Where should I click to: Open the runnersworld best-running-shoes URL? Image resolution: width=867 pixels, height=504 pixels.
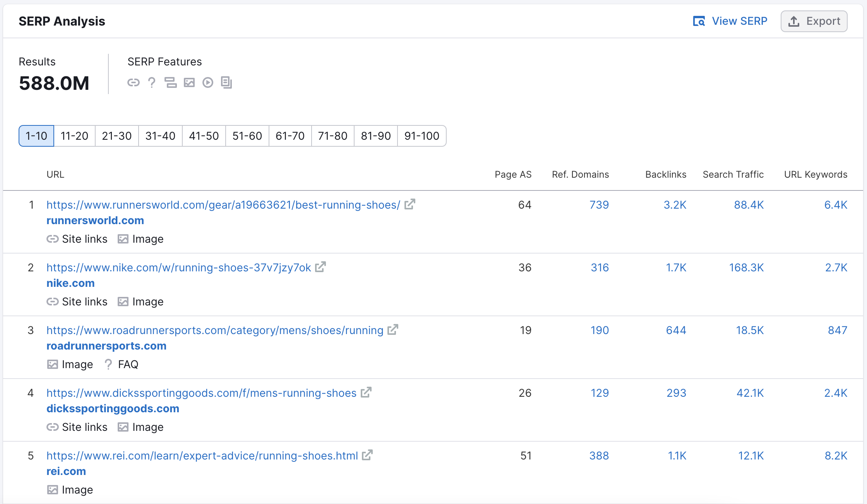point(223,205)
